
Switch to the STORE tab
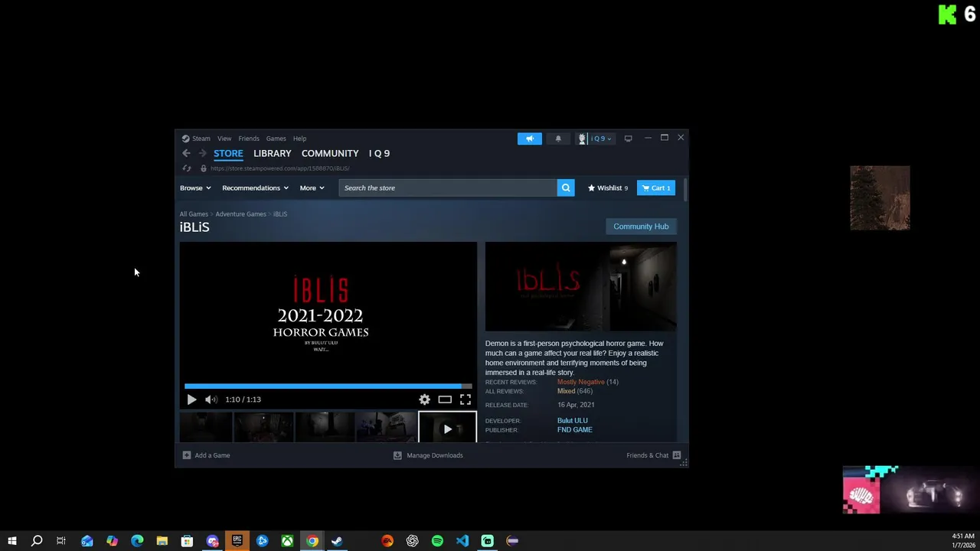(x=228, y=153)
